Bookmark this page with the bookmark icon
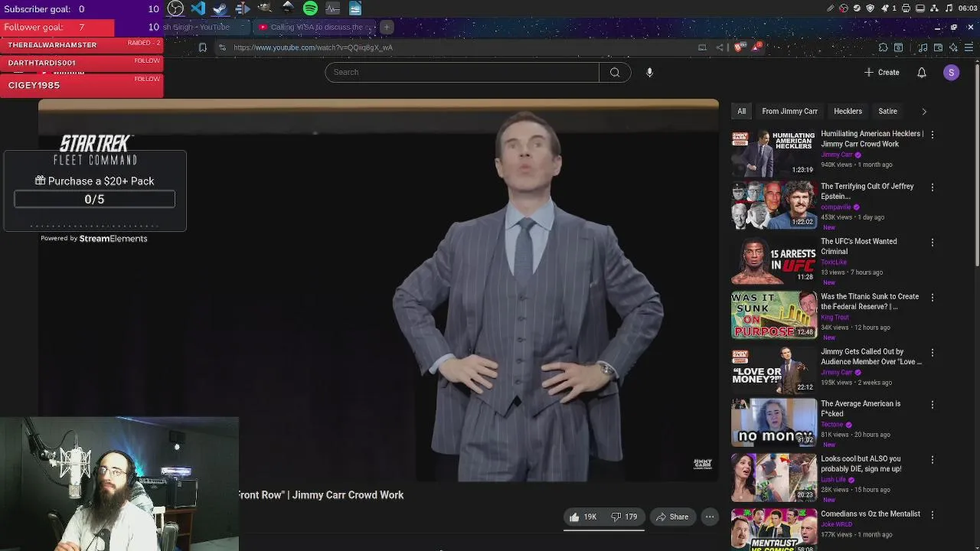The height and width of the screenshot is (551, 980). coord(202,47)
